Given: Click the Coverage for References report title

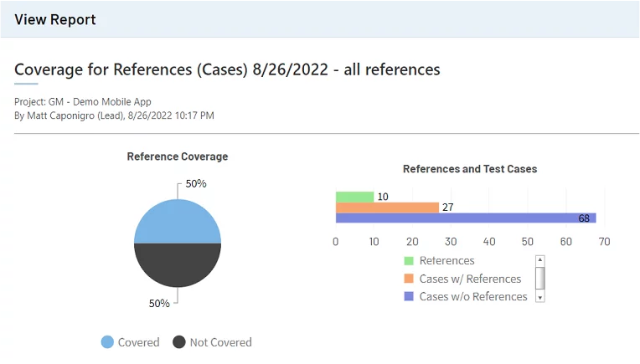Looking at the screenshot, I should (x=227, y=69).
